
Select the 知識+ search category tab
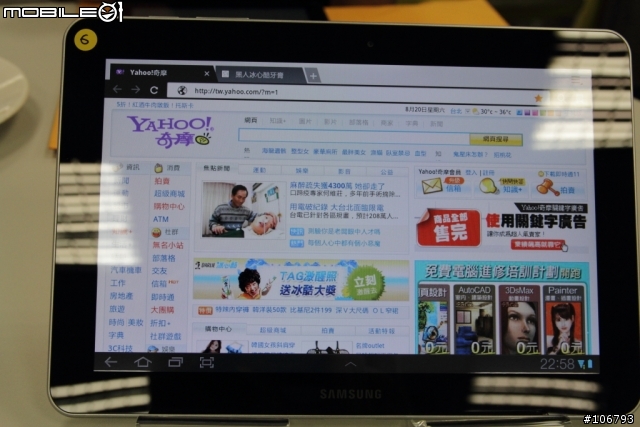tap(278, 121)
